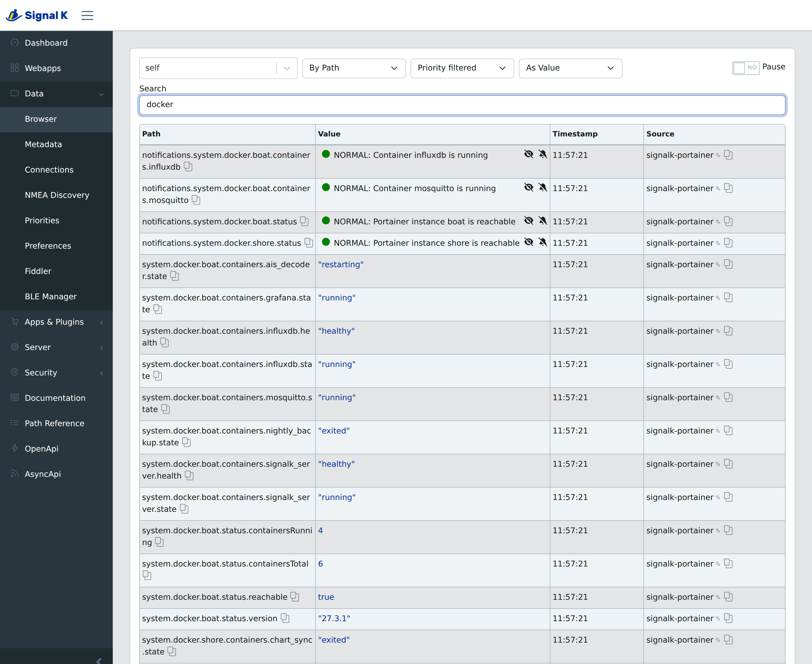Viewport: 812px width, 664px height.
Task: Toggle the hamburger sidebar menu
Action: tap(87, 15)
